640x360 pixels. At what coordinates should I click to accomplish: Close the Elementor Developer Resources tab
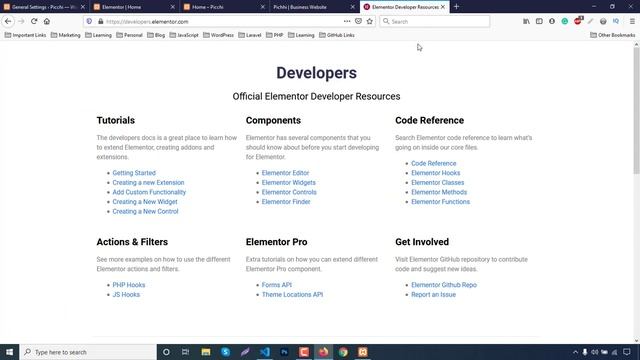pyautogui.click(x=442, y=7)
